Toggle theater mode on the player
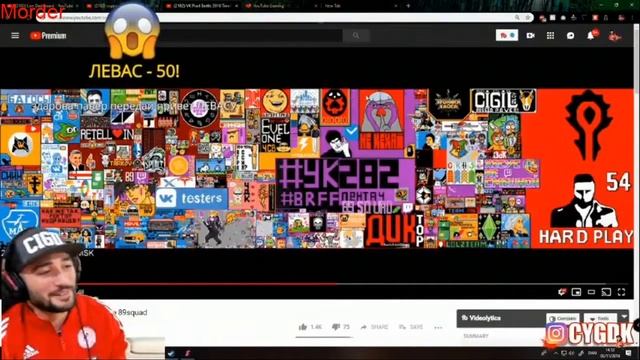Image resolution: width=640 pixels, height=360 pixels. (591, 291)
